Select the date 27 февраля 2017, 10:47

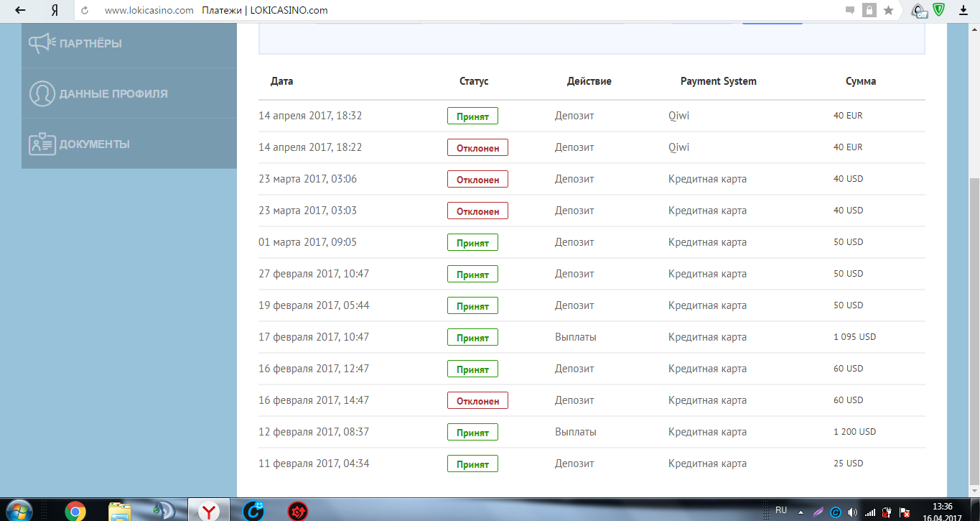314,274
